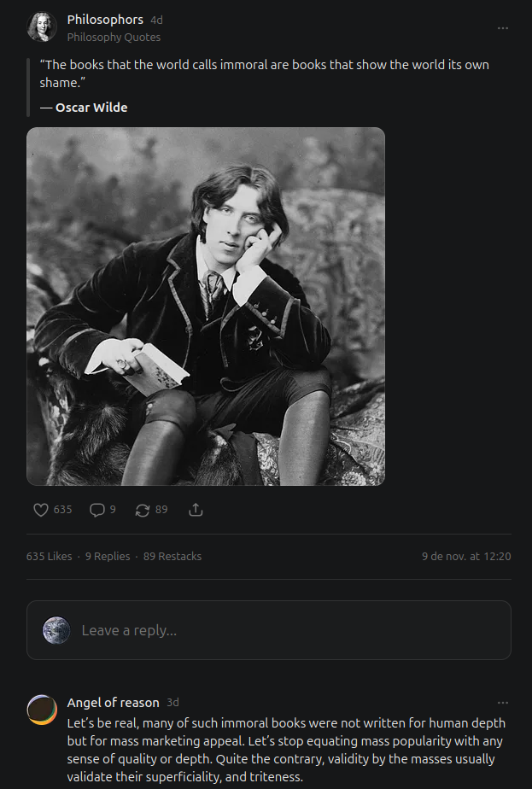Restack the post using the arrows icon
This screenshot has height=789, width=532.
143,510
